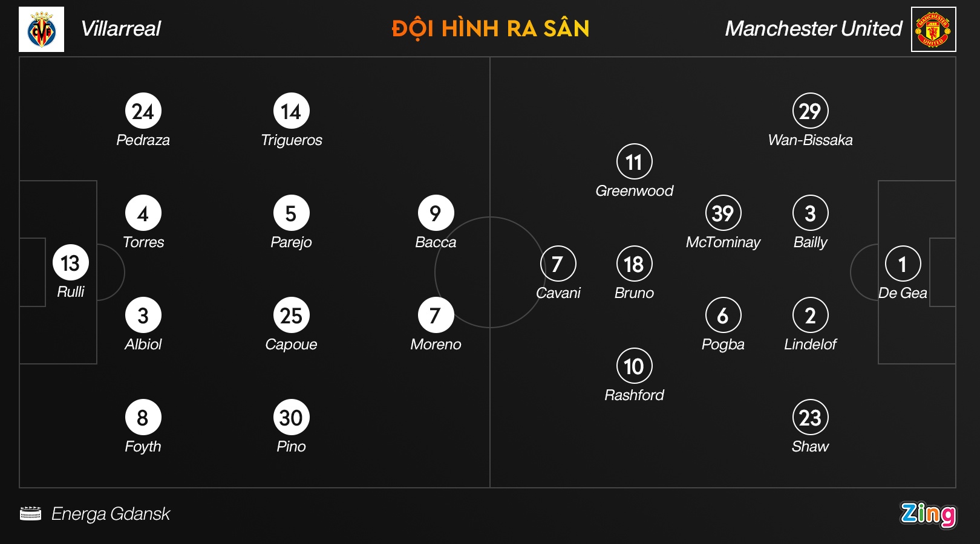Click the Manchester United team name

[813, 28]
